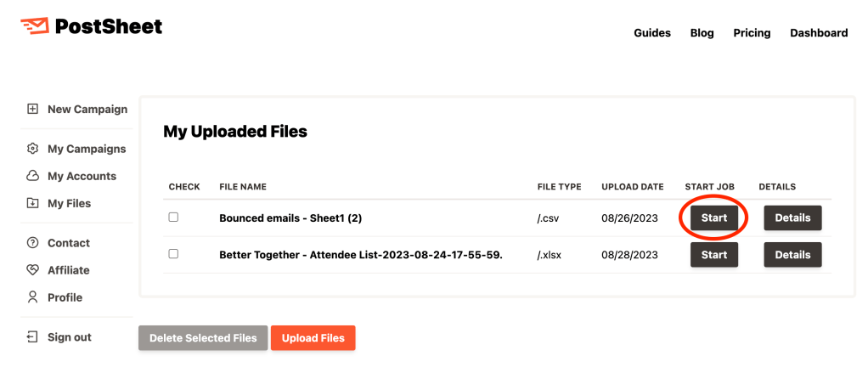The width and height of the screenshot is (868, 373).
Task: Click the My Campaigns gear icon
Action: click(32, 149)
